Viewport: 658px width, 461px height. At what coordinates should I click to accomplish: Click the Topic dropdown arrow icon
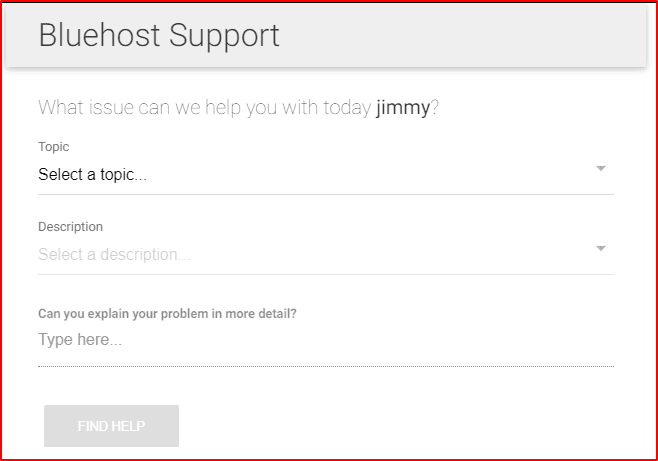coord(601,169)
